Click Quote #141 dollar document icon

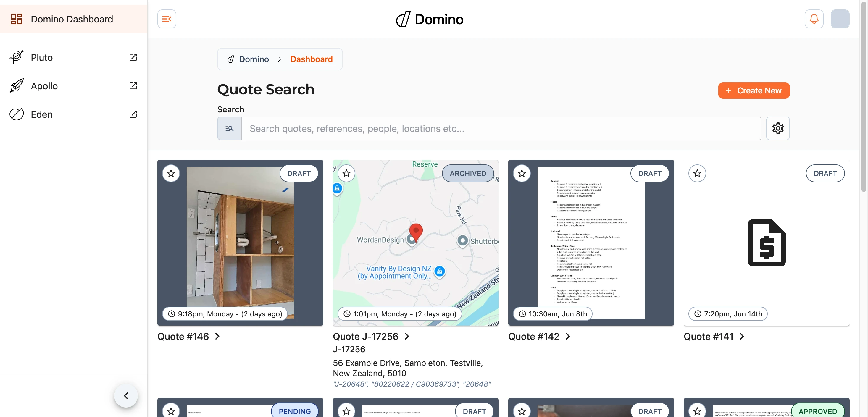(x=766, y=243)
